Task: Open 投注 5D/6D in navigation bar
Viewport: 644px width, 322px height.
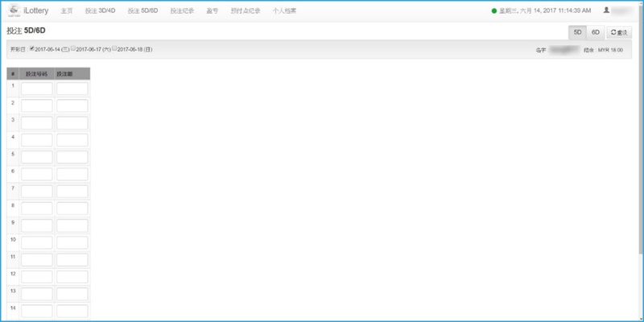Action: (142, 11)
